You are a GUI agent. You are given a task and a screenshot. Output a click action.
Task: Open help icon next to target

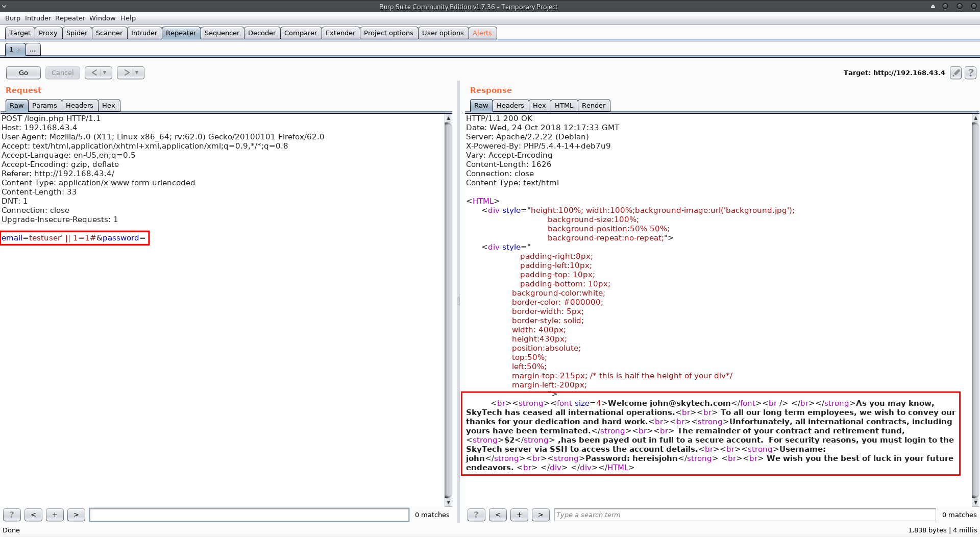970,73
